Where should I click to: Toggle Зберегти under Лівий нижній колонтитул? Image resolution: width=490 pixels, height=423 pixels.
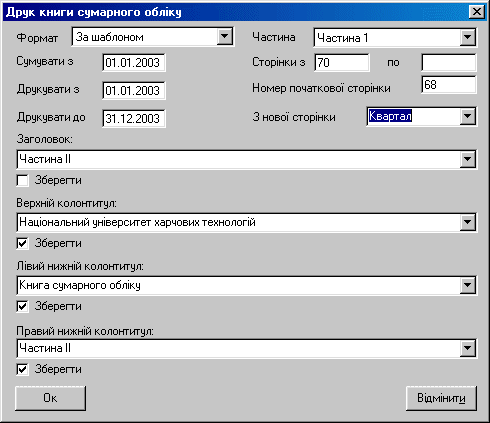pyautogui.click(x=22, y=306)
